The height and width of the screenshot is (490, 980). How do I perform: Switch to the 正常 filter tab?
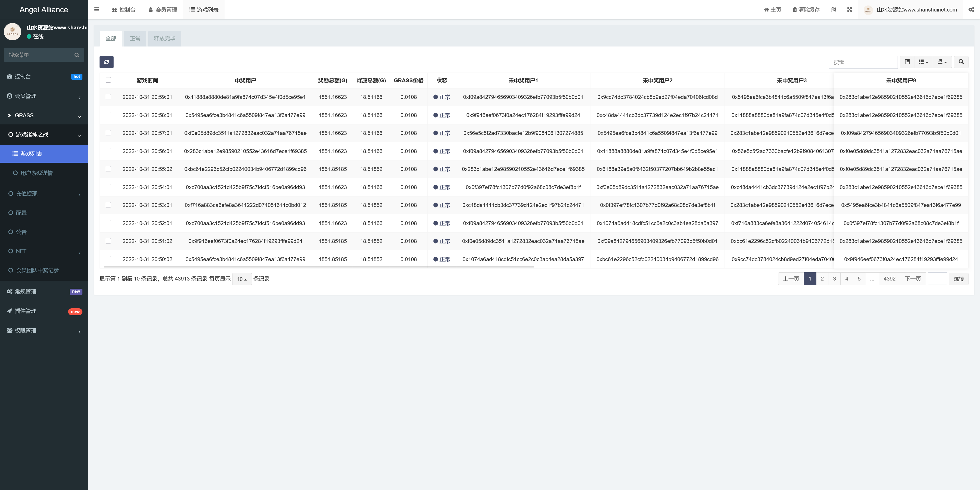(x=135, y=39)
